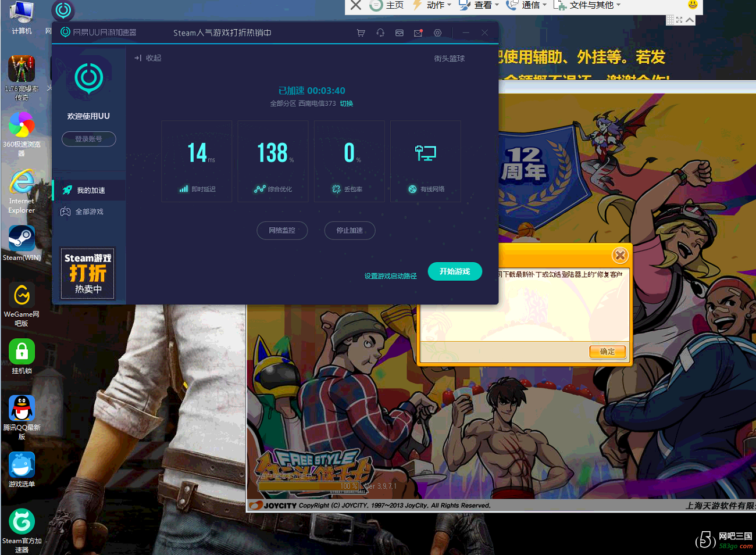This screenshot has width=756, height=555.
Task: Click the 挂机锁 green lock icon
Action: 22,356
